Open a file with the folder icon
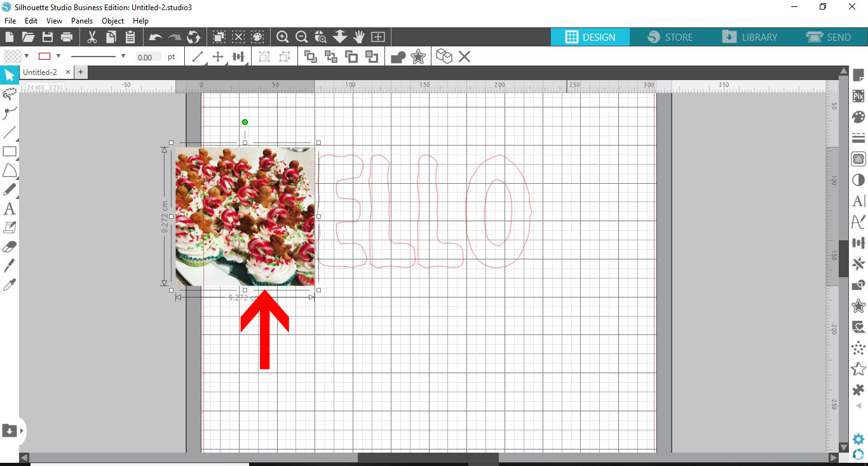 click(x=28, y=37)
